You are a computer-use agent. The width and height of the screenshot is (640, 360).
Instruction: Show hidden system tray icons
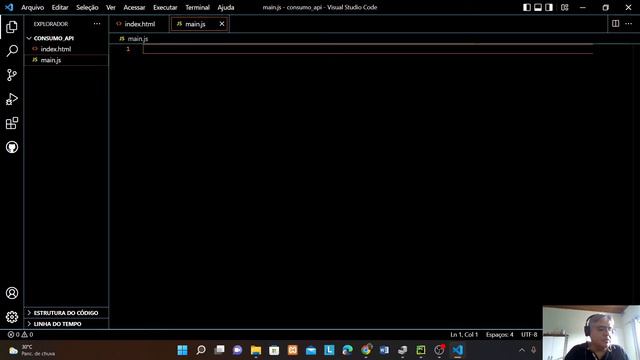(x=522, y=350)
